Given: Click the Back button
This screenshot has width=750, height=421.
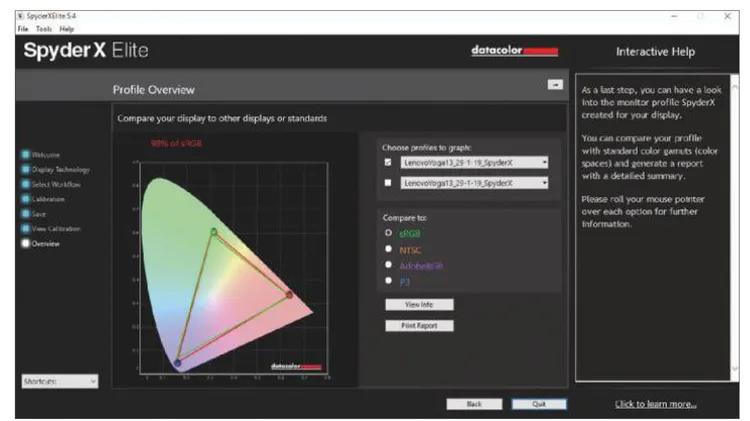Looking at the screenshot, I should (x=474, y=404).
